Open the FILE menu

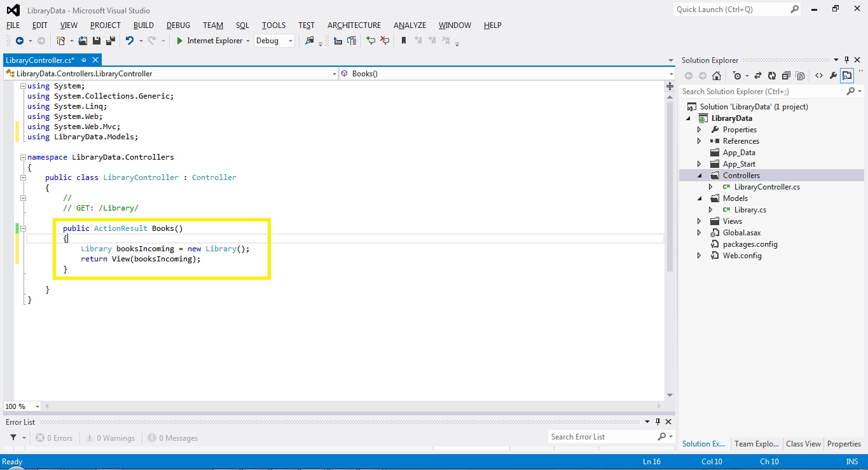(x=13, y=25)
